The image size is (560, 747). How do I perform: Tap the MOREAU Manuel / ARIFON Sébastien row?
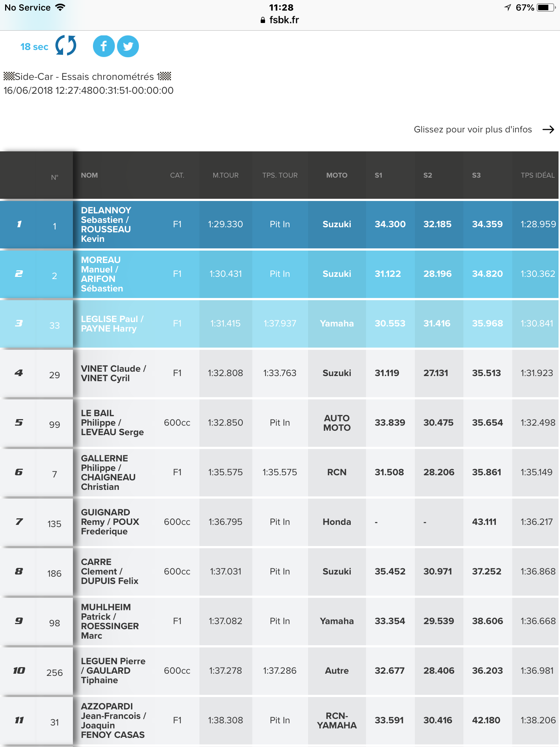click(280, 274)
